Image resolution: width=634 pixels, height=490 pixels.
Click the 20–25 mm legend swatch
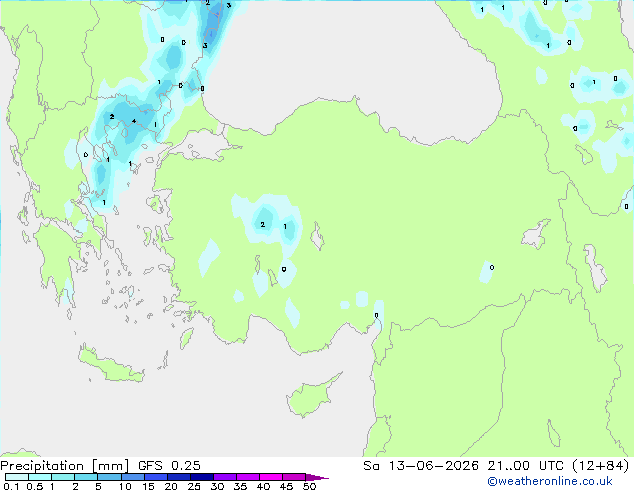tap(179, 477)
